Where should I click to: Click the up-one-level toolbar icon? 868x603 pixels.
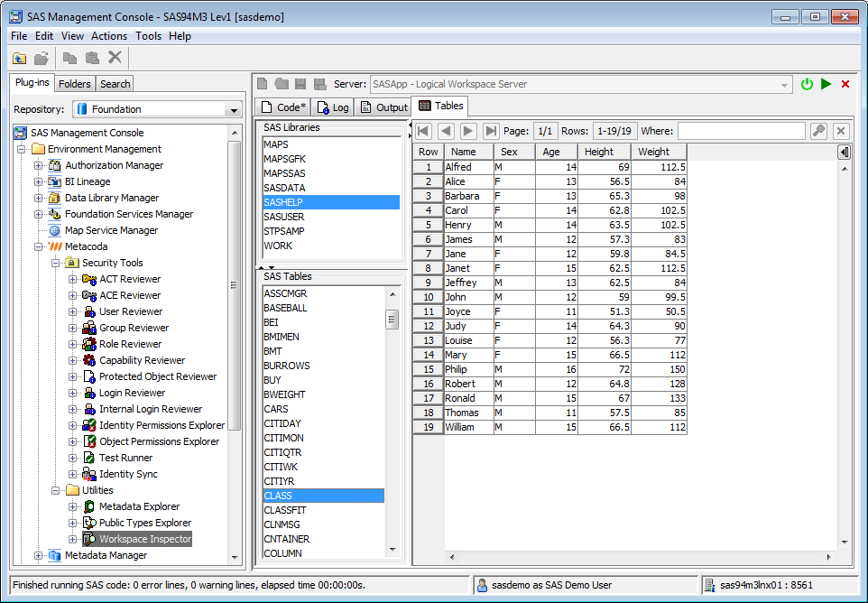point(19,58)
